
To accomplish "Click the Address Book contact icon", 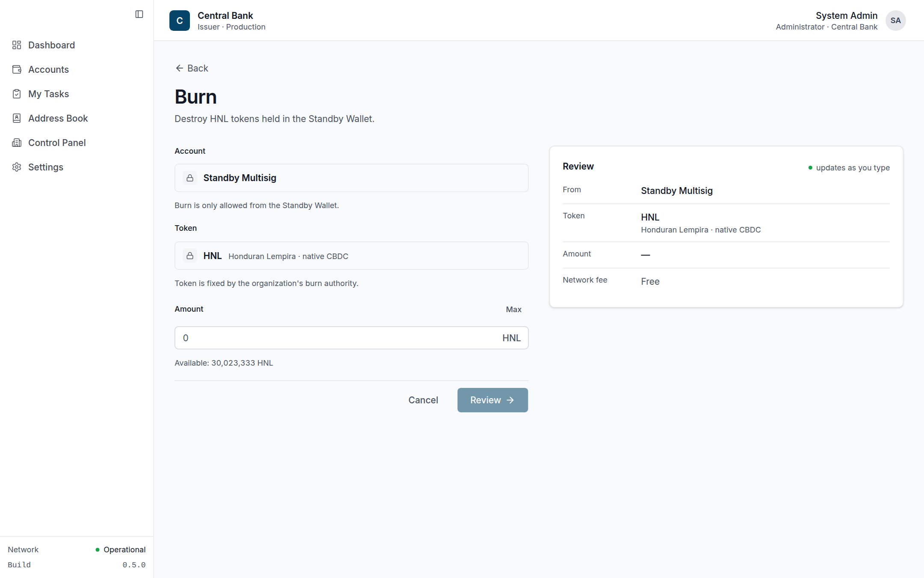I will click(x=17, y=118).
